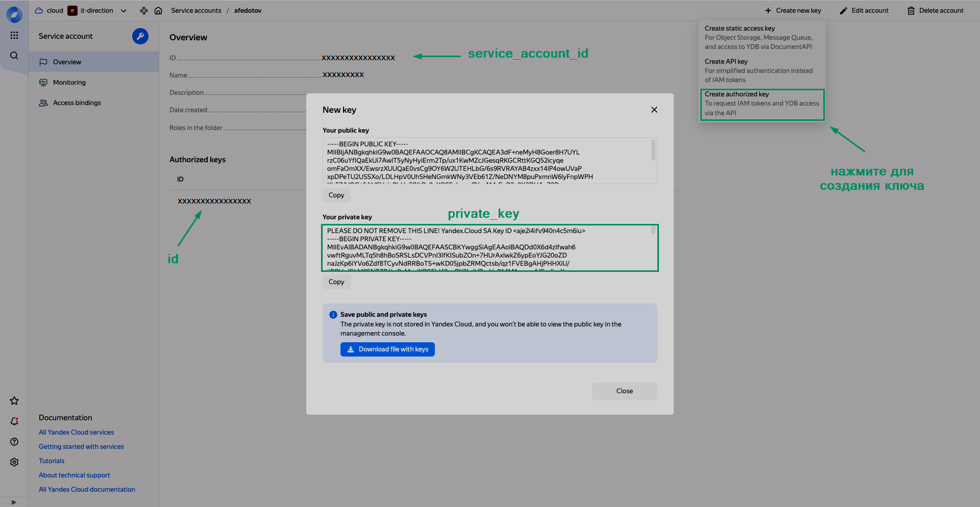Choose Create static access key option
Viewport: 980px width, 507px height.
762,37
